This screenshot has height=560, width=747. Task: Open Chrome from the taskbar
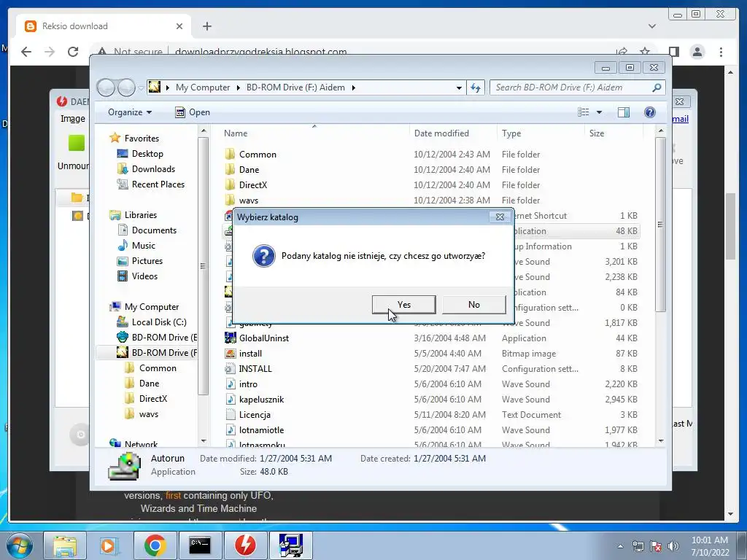click(x=155, y=545)
